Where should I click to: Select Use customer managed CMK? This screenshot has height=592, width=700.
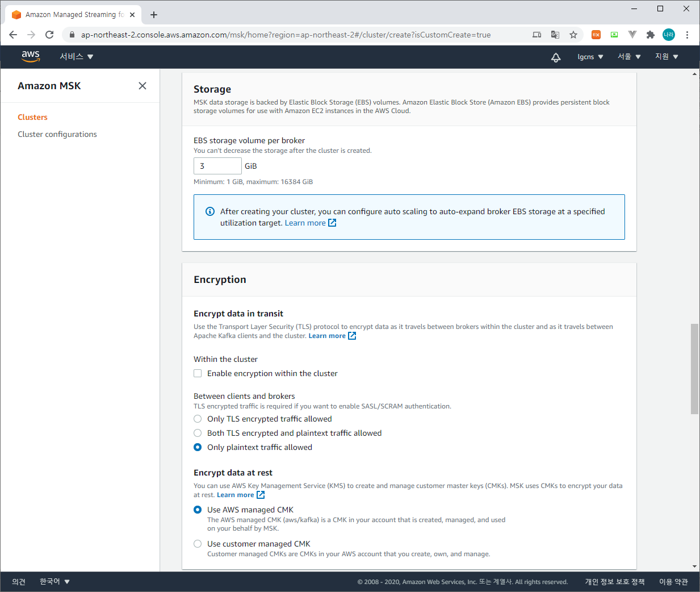tap(198, 544)
